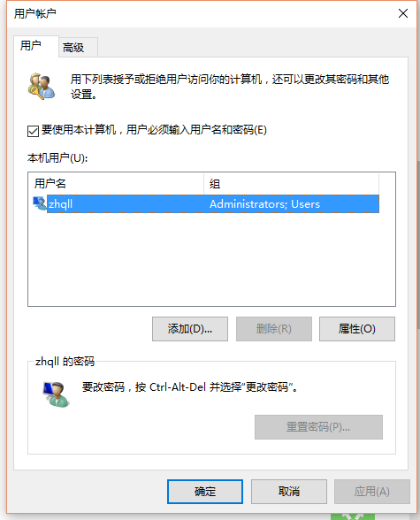Open 属性(O) for the selected user
This screenshot has height=520, width=420.
(x=357, y=329)
